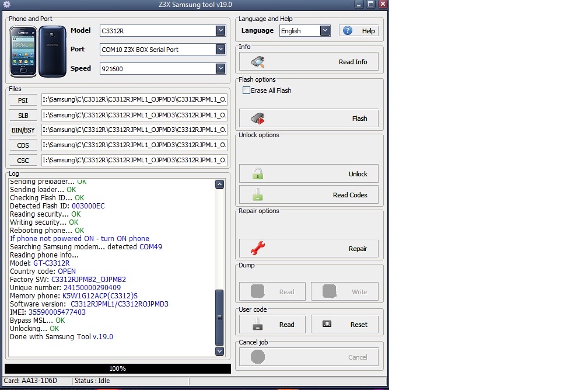Click the Read Codes key icon
Image resolution: width=588 pixels, height=390 pixels.
point(258,195)
